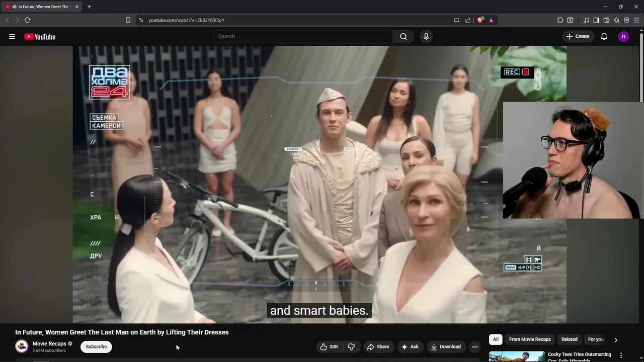Reload the page in the browser
This screenshot has width=644, height=362.
coord(27,20)
